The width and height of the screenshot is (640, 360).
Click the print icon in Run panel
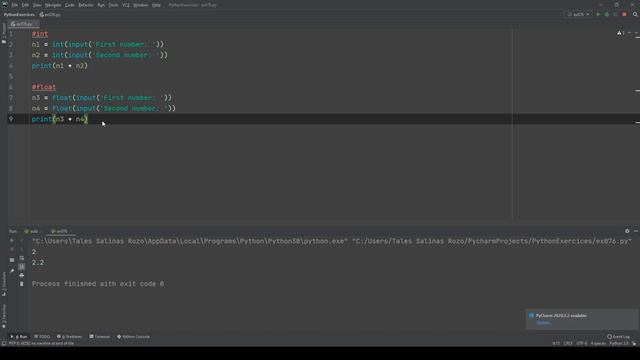coord(22,275)
